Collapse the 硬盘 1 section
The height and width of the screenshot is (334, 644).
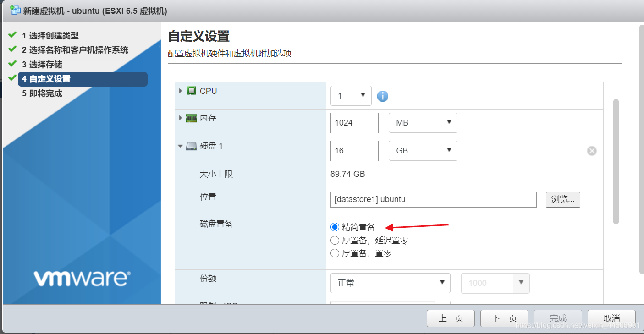[x=180, y=146]
